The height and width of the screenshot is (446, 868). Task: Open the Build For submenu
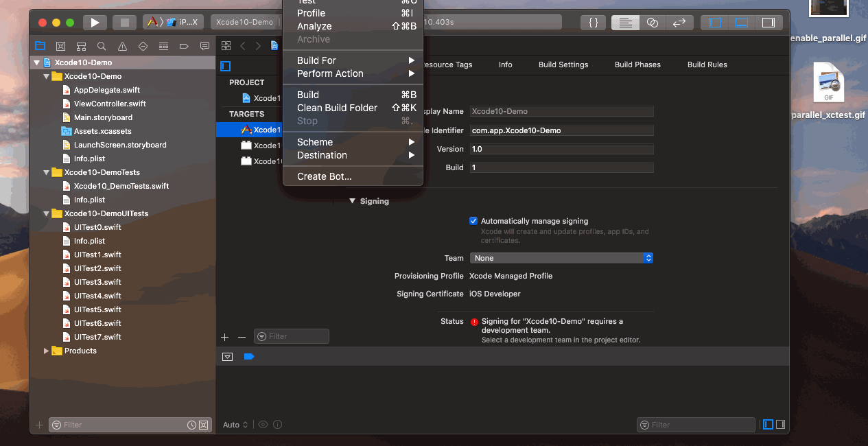(x=353, y=60)
